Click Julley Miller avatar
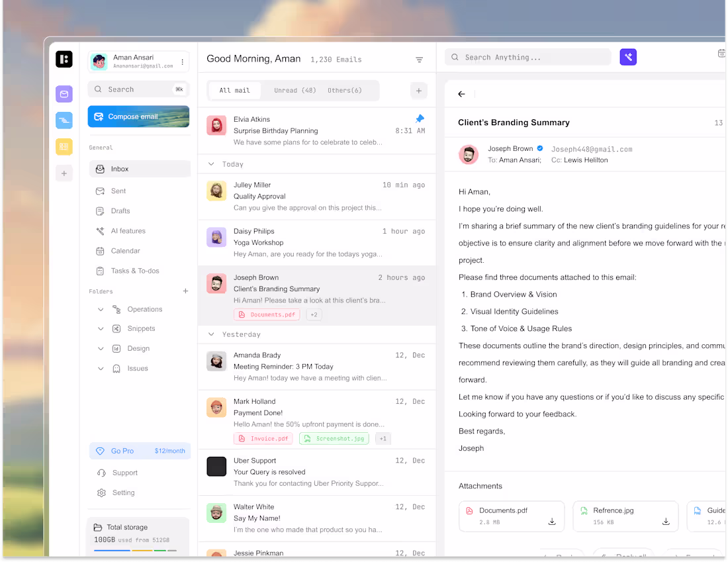 (216, 191)
